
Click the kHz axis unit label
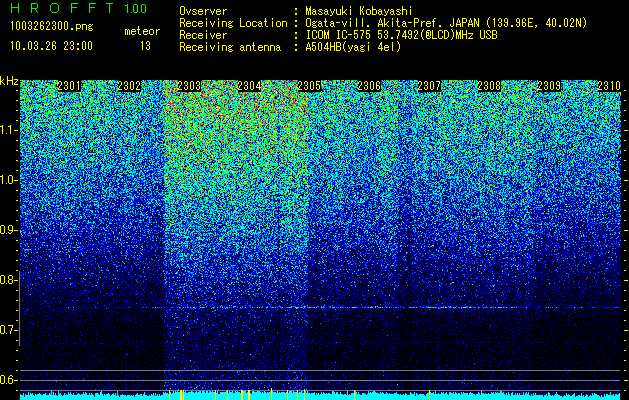(x=9, y=81)
